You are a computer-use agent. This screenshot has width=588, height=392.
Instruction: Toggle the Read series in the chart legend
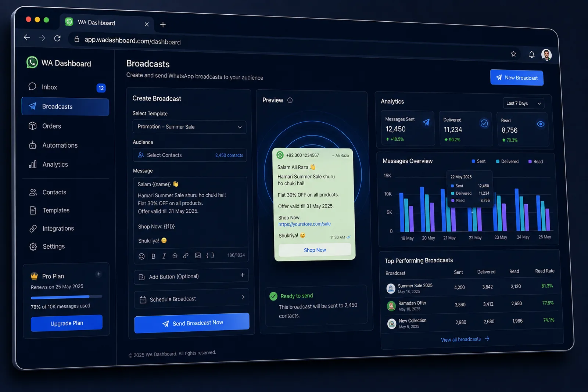[x=535, y=162]
